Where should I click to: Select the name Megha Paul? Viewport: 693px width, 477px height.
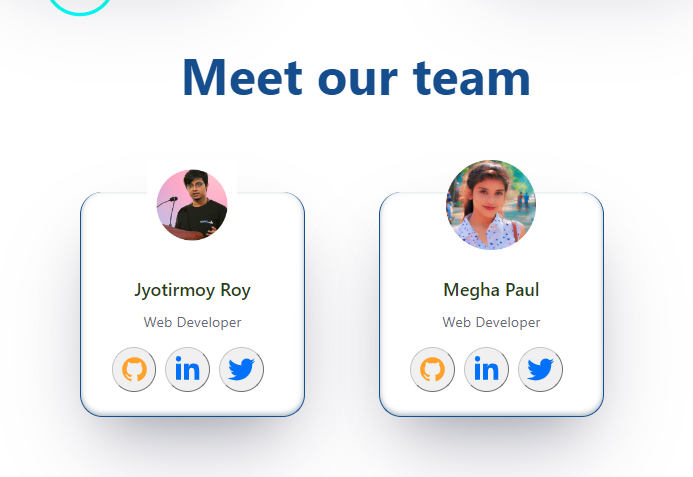click(491, 290)
